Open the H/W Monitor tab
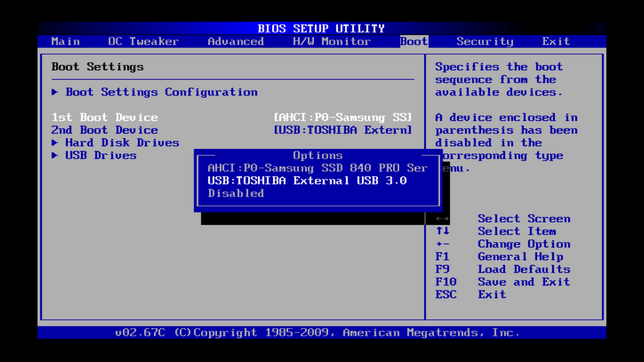The width and height of the screenshot is (644, 362). click(x=331, y=41)
